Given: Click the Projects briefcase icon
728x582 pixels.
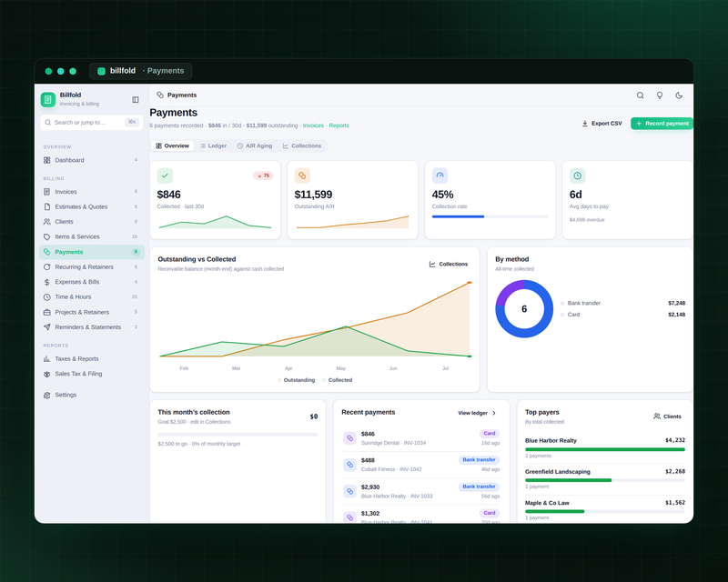Looking at the screenshot, I should click(47, 312).
